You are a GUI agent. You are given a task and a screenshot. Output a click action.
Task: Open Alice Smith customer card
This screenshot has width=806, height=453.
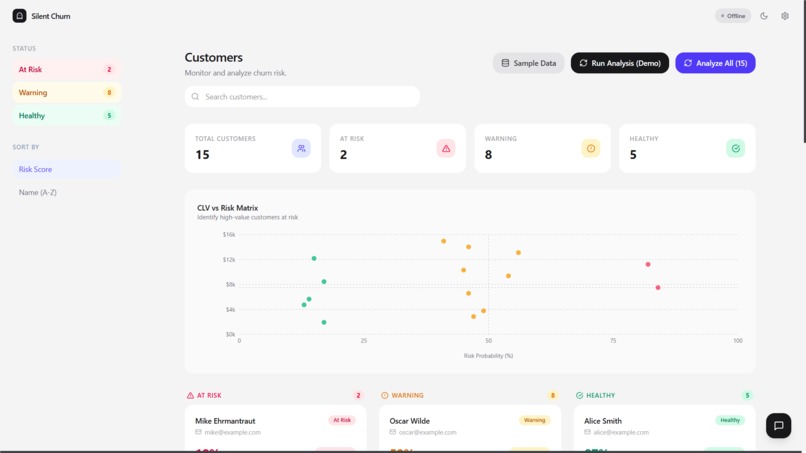point(665,428)
